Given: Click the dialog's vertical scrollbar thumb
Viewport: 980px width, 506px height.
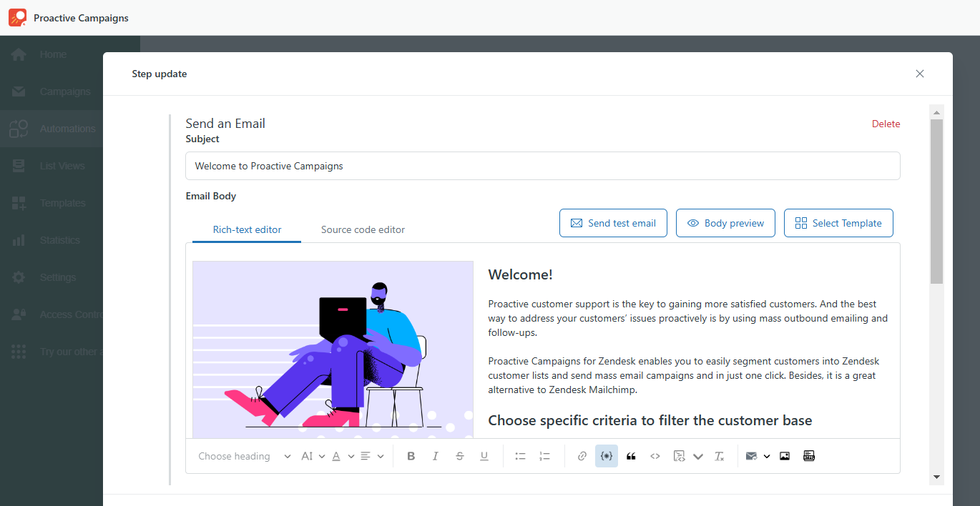Looking at the screenshot, I should [x=936, y=201].
